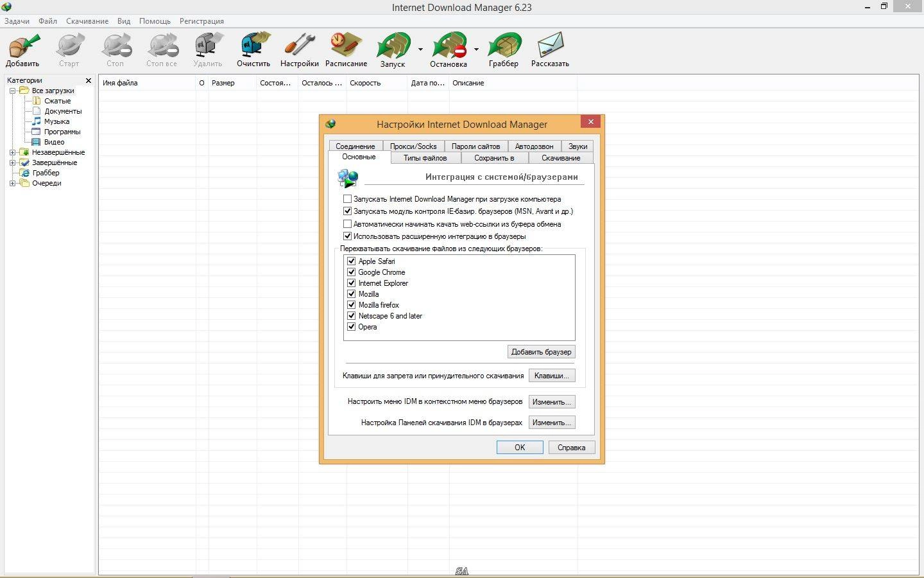Confirm settings with OK button
The image size is (924, 578).
(x=520, y=448)
